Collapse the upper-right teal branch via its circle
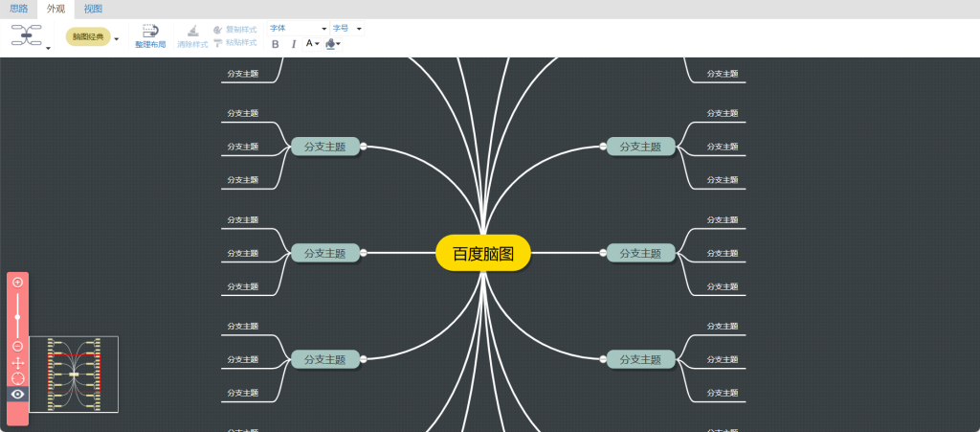 point(603,147)
